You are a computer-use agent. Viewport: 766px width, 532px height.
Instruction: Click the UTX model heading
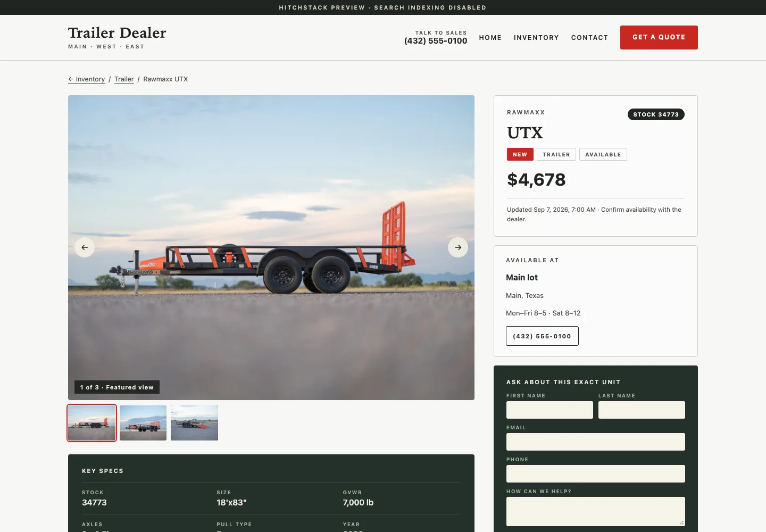[525, 133]
